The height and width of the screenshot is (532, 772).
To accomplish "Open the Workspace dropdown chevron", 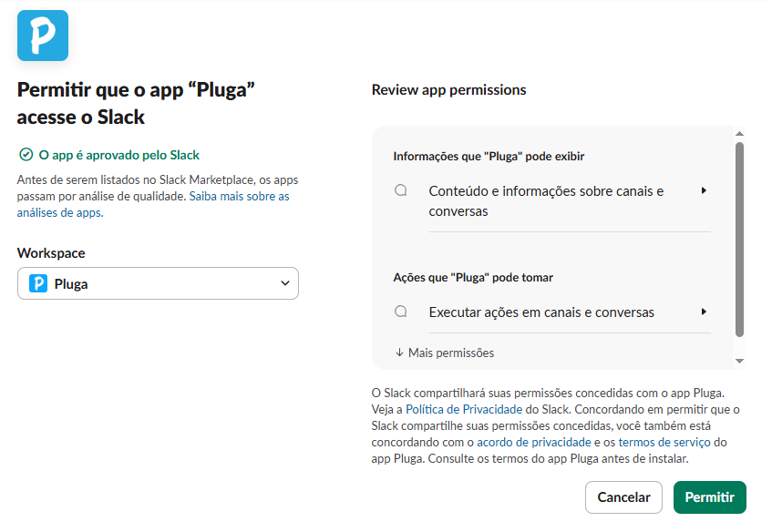I will [x=284, y=283].
